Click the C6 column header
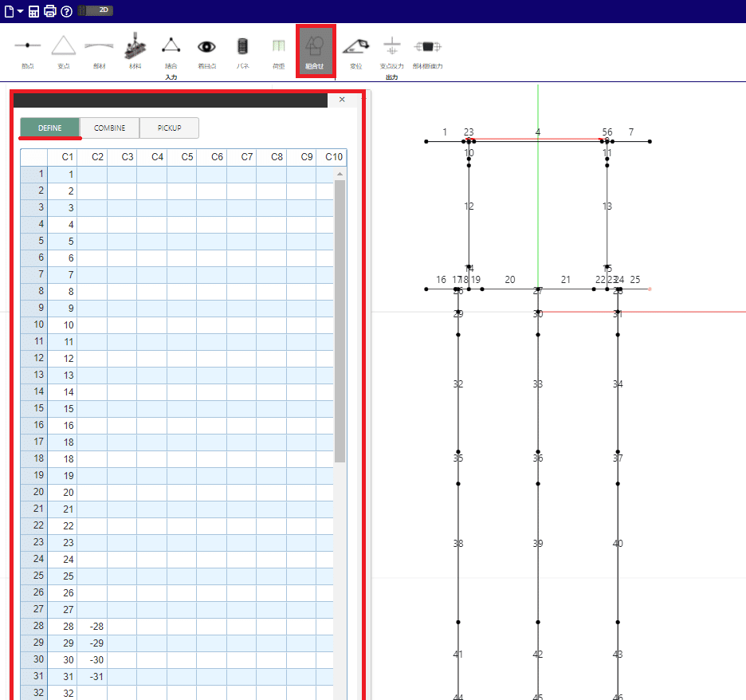This screenshot has width=746, height=700. click(x=212, y=157)
